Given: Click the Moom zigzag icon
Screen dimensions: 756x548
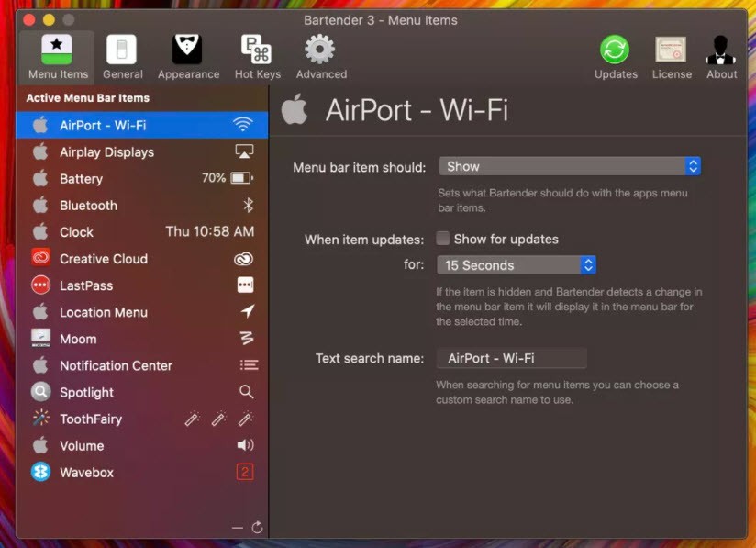Looking at the screenshot, I should (x=247, y=338).
